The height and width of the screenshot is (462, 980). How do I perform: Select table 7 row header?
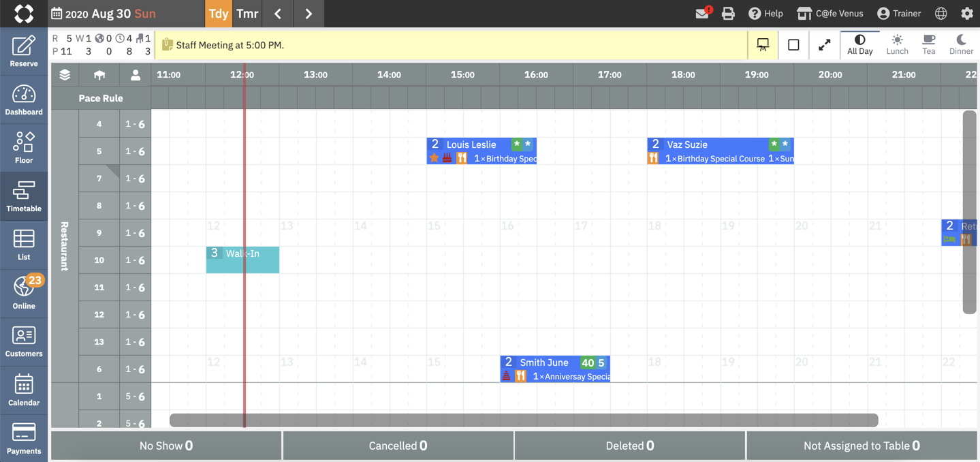(99, 179)
